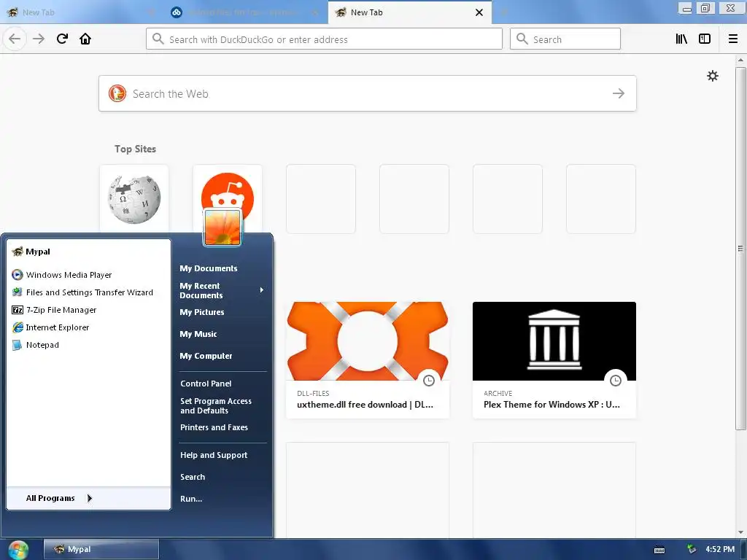
Task: Open Set Program Access and Defaults
Action: [x=216, y=405]
